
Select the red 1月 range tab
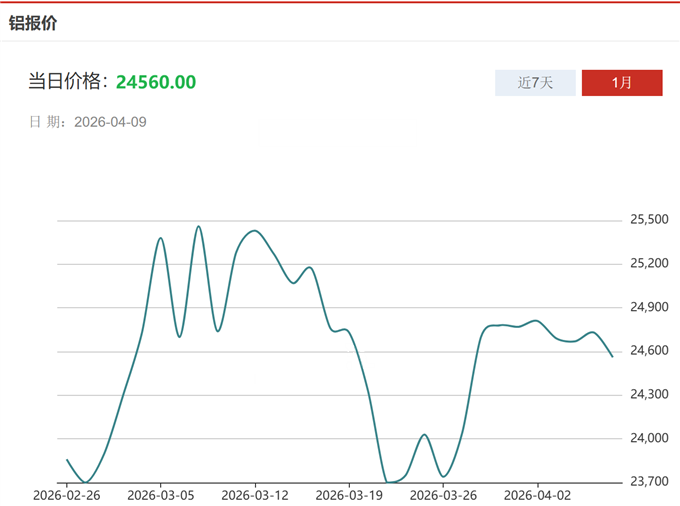click(x=622, y=83)
